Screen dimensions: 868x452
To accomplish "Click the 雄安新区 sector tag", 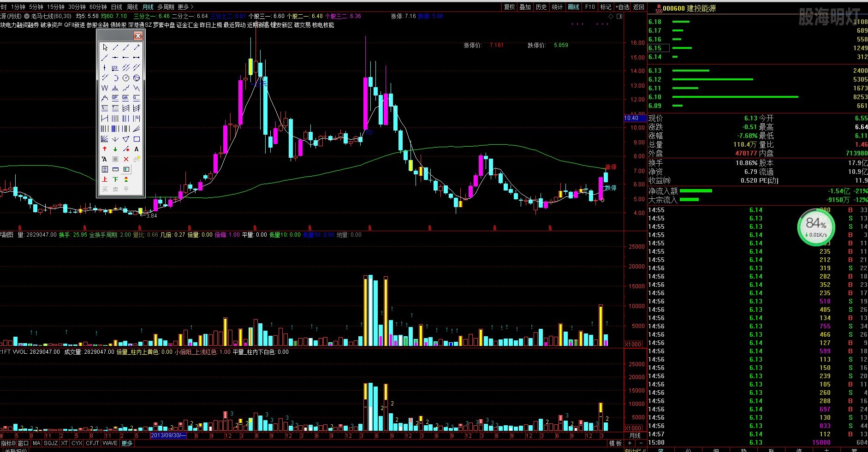I will coord(282,25).
